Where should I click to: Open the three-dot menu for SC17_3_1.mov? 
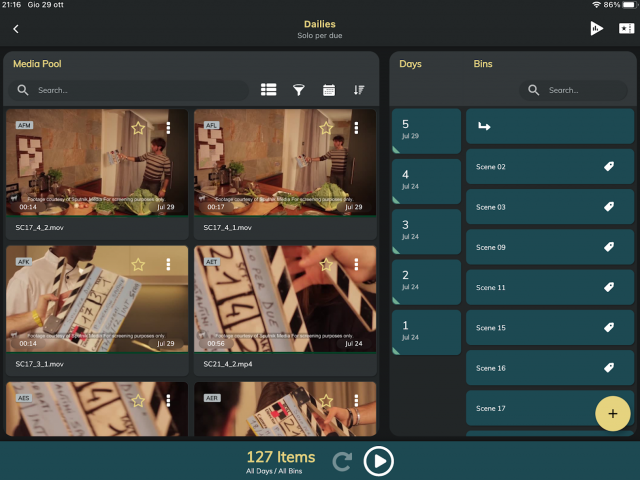tap(169, 264)
